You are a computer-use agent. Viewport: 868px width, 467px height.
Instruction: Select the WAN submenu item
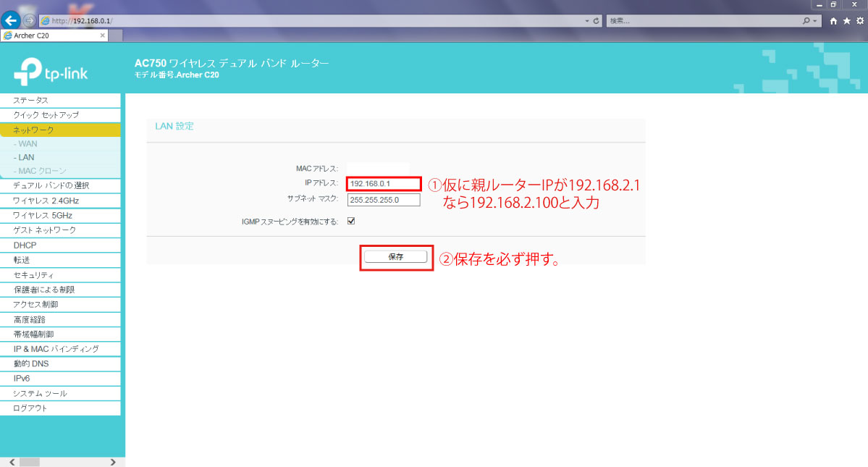[x=28, y=144]
